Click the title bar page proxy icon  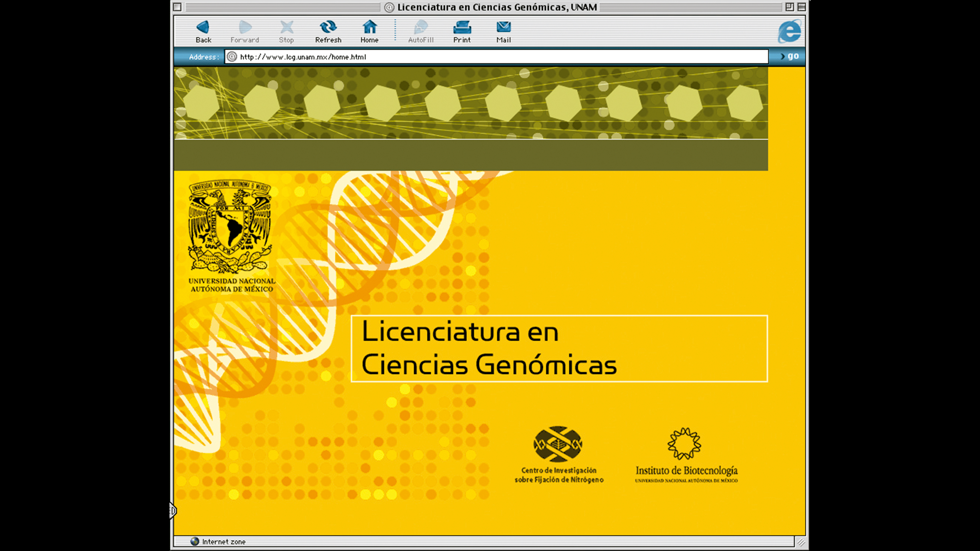coord(389,7)
